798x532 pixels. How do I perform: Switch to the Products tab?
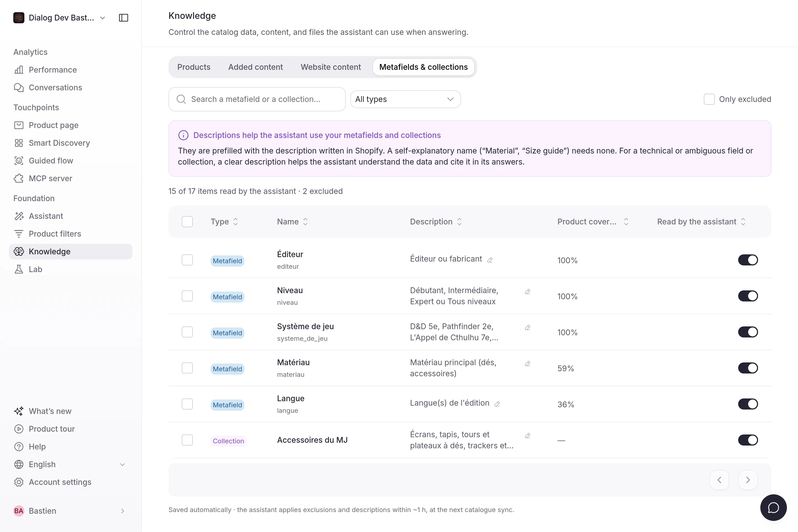194,67
